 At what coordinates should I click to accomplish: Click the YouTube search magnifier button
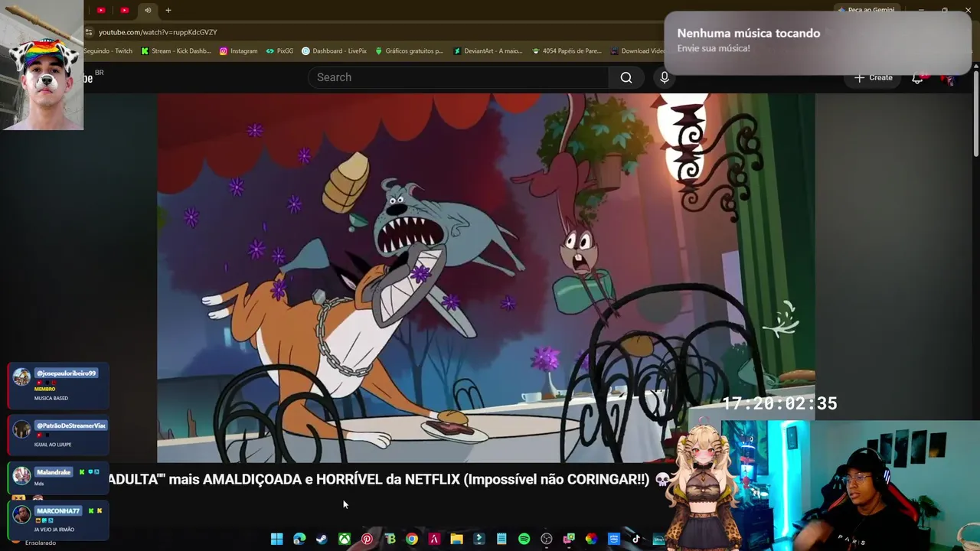point(626,77)
